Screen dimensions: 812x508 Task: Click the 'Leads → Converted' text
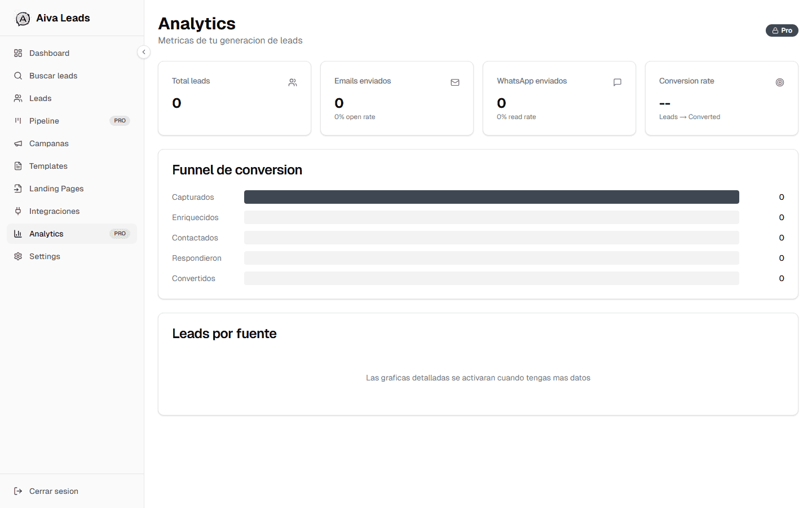(690, 117)
